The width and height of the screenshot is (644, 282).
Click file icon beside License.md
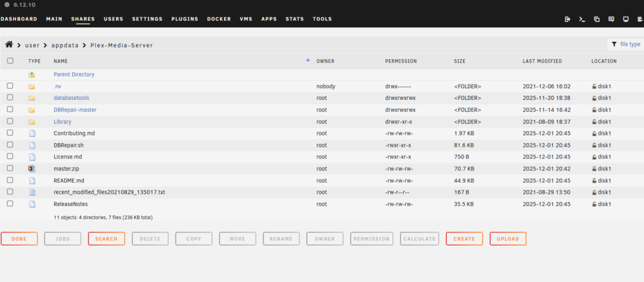(x=32, y=157)
